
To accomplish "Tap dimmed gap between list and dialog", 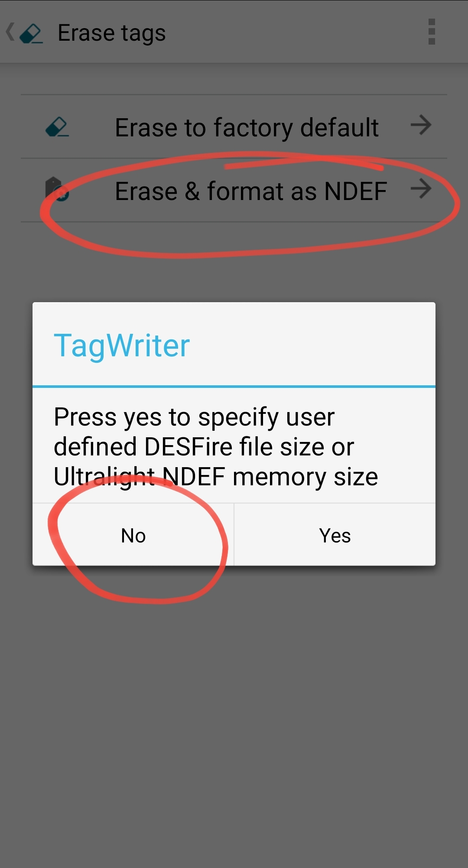I will pos(234,277).
